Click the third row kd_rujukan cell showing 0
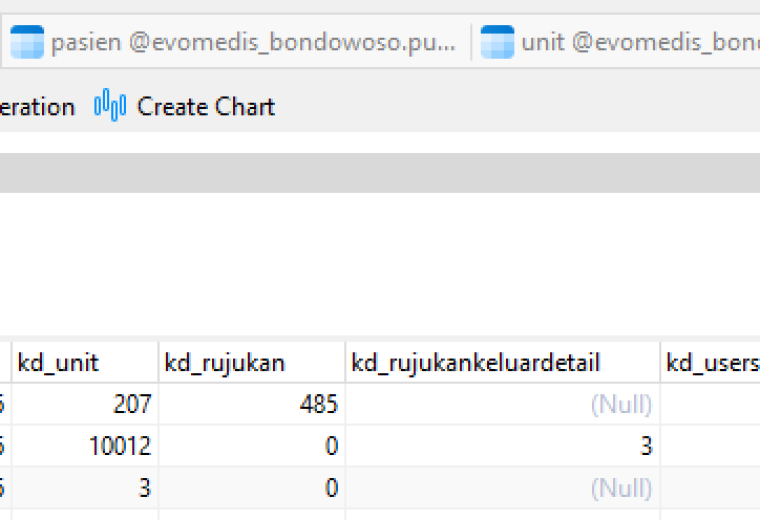760x520 pixels. pyautogui.click(x=252, y=488)
